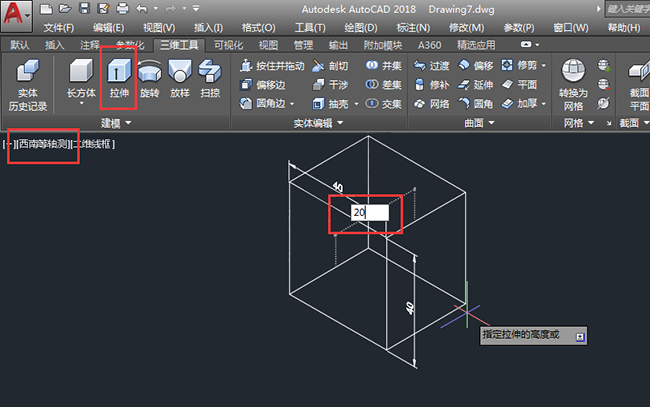Click the Save icon in quick access
This screenshot has height=407, width=650.
85,8
